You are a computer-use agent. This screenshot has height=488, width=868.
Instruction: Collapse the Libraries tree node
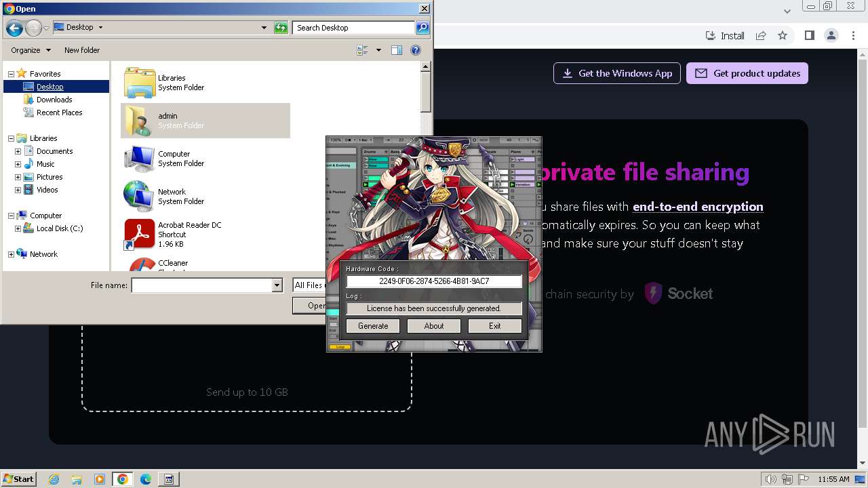[x=11, y=138]
